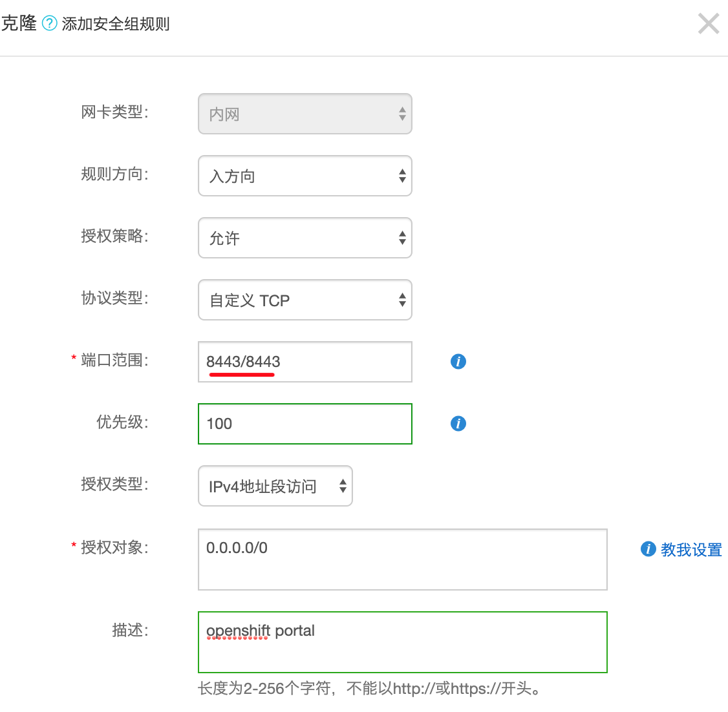
Task: Click the 优先级 label
Action: (123, 422)
